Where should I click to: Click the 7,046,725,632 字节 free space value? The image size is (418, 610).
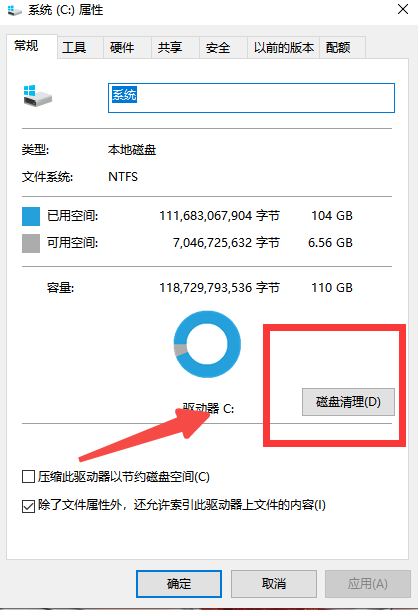tap(226, 243)
